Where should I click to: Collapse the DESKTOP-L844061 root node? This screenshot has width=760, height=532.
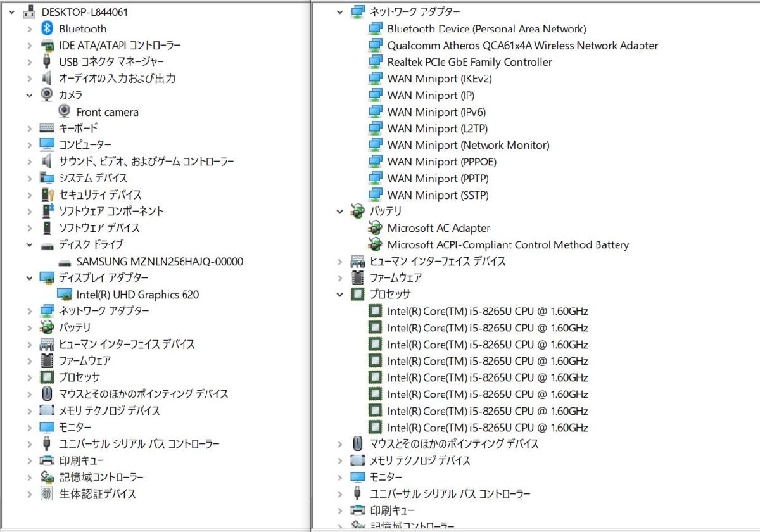11,12
